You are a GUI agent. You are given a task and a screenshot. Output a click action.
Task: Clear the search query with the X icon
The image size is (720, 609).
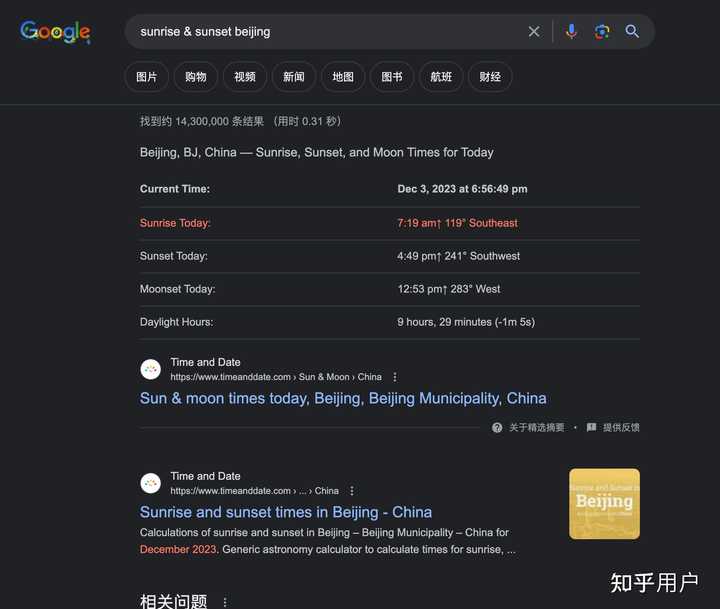pos(534,32)
